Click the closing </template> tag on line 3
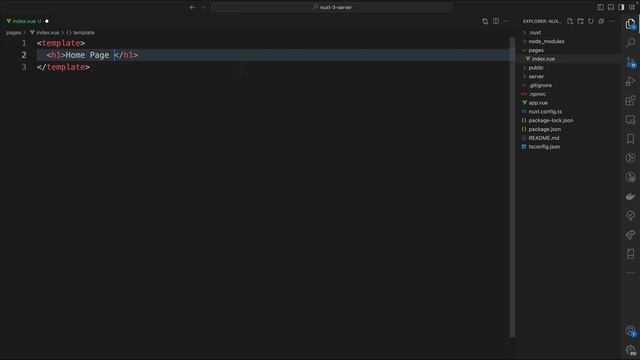 click(x=63, y=67)
